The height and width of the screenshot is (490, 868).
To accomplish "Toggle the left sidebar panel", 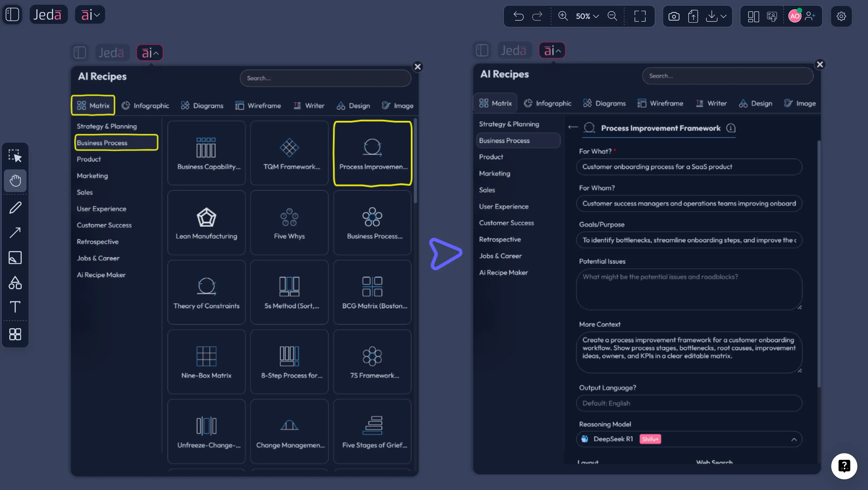I will pyautogui.click(x=12, y=15).
